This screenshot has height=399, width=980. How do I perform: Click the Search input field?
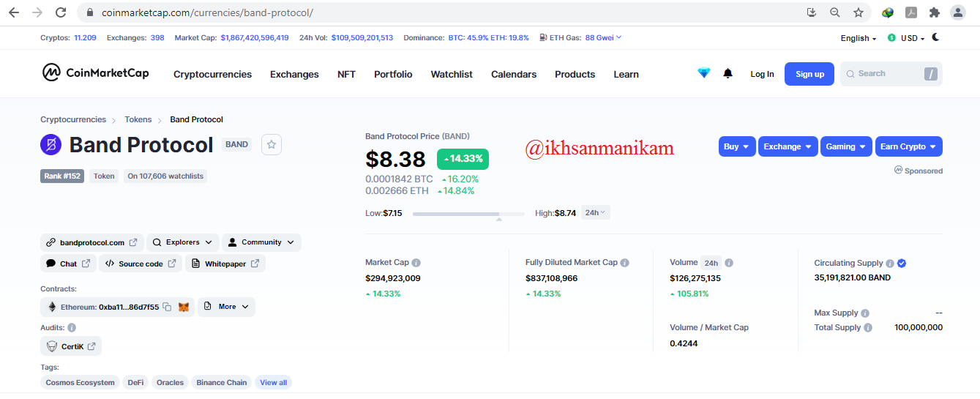click(891, 74)
